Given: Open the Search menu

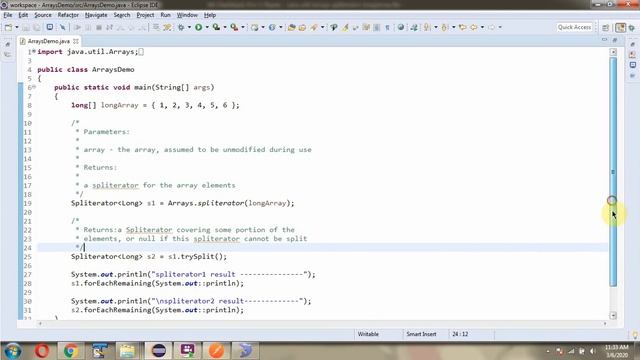Looking at the screenshot, I should point(122,15).
